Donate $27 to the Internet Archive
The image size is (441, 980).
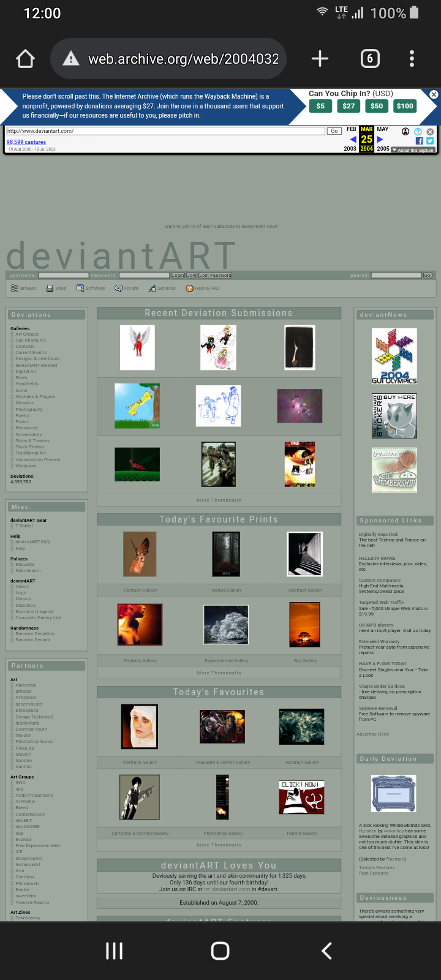click(349, 106)
